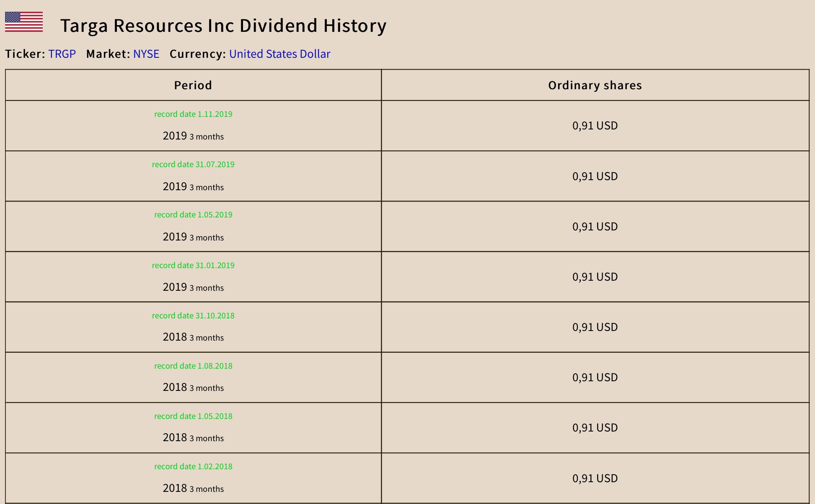Click the United States flag icon
Viewport: 815px width, 504px height.
(x=24, y=22)
